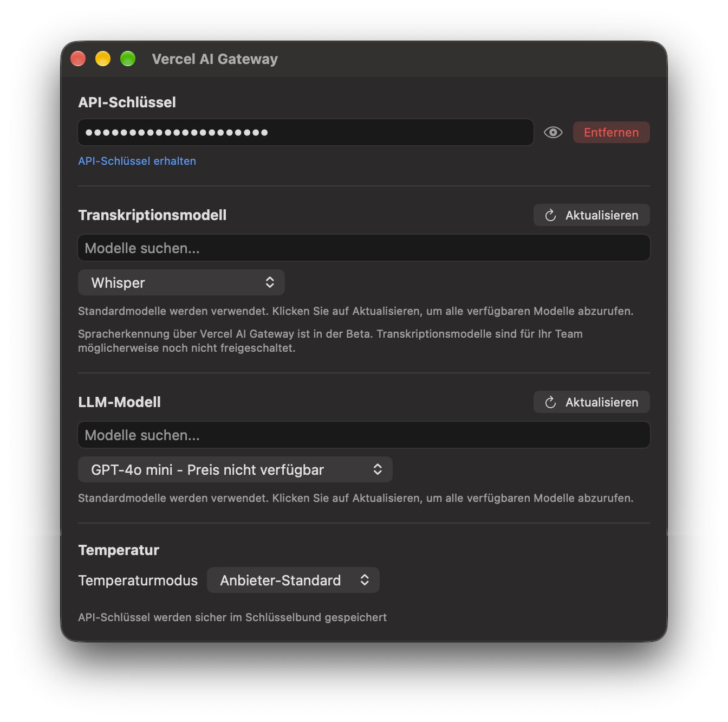Image resolution: width=728 pixels, height=722 pixels.
Task: Reveal the API key with eye icon
Action: pos(553,132)
